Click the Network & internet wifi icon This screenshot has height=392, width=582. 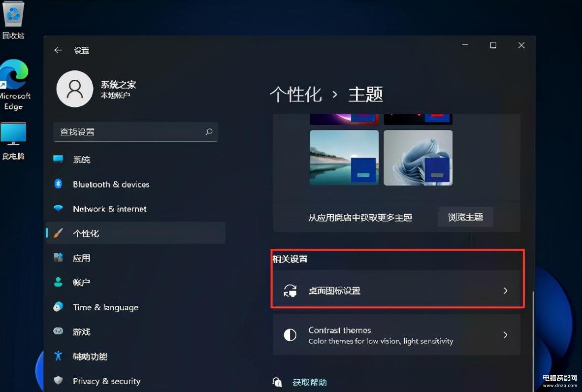pyautogui.click(x=58, y=208)
